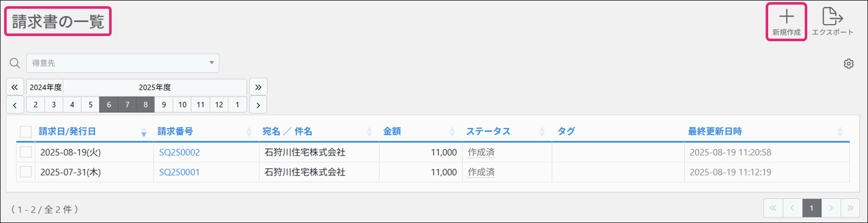
Task: Sort by 金額 column header
Action: point(392,132)
